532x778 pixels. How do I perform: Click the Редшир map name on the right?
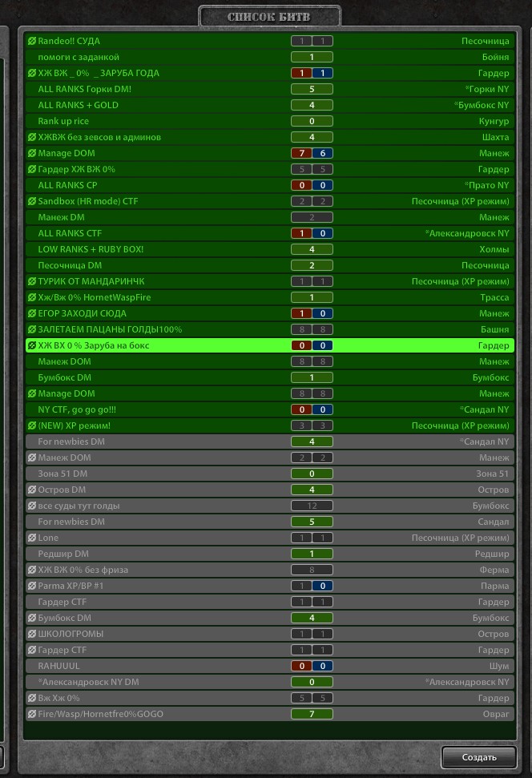pyautogui.click(x=491, y=554)
